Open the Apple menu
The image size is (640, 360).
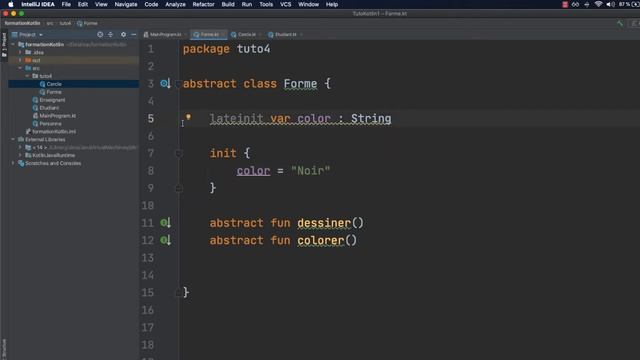click(11, 4)
